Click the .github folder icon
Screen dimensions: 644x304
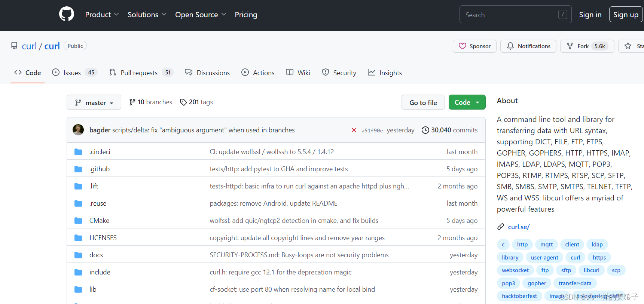click(78, 169)
